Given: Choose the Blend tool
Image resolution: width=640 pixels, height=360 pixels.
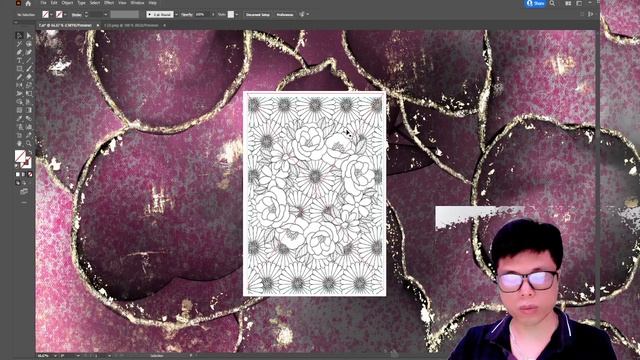Looking at the screenshot, I should pyautogui.click(x=29, y=118).
